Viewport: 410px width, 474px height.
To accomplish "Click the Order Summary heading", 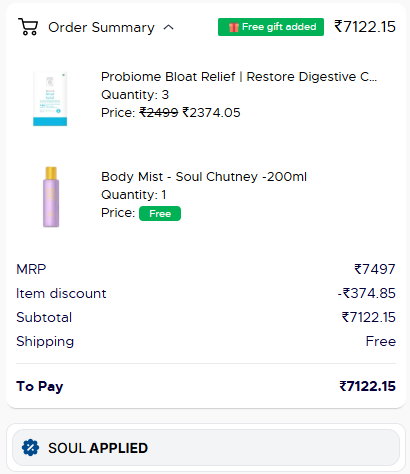I will 101,27.
